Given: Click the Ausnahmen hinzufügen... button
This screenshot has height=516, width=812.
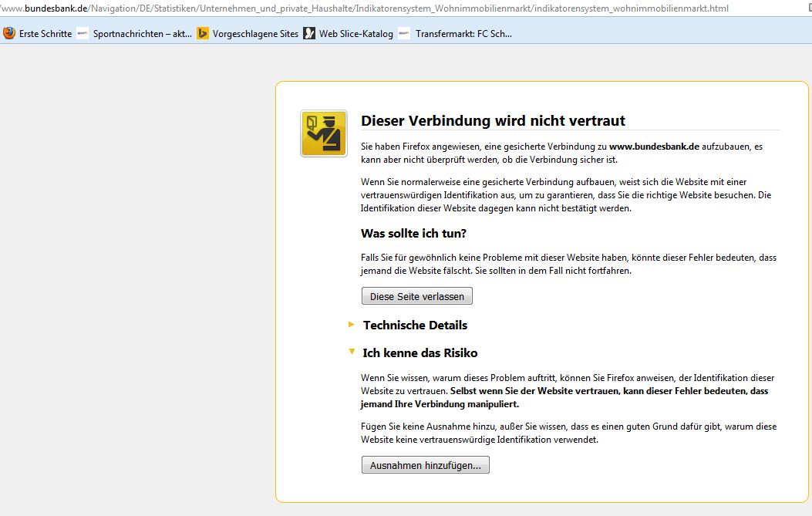Looking at the screenshot, I should [425, 465].
